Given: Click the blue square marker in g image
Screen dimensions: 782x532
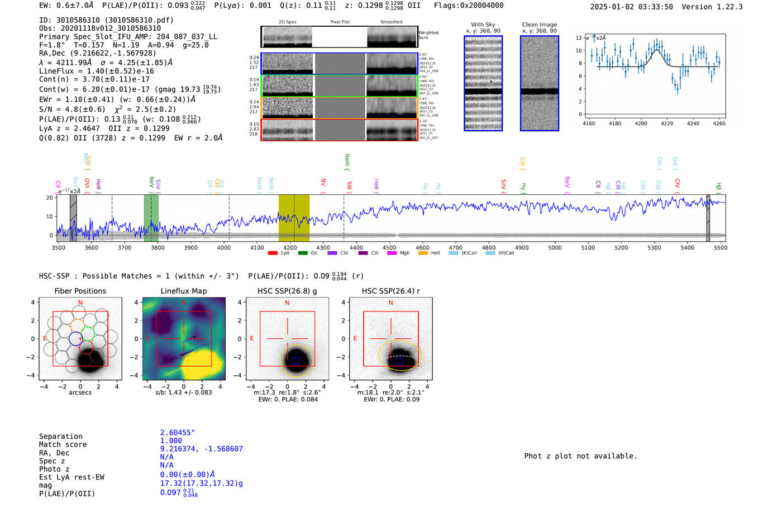Looking at the screenshot, I should 295,361.
